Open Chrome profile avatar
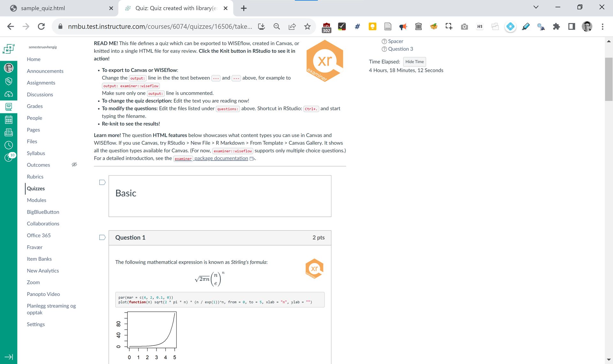613x364 pixels. [587, 27]
